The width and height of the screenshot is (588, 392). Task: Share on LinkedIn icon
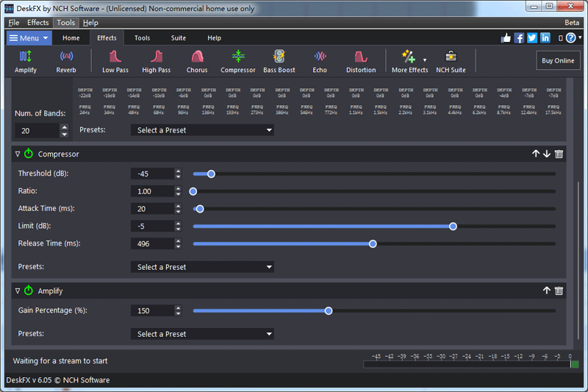click(545, 38)
